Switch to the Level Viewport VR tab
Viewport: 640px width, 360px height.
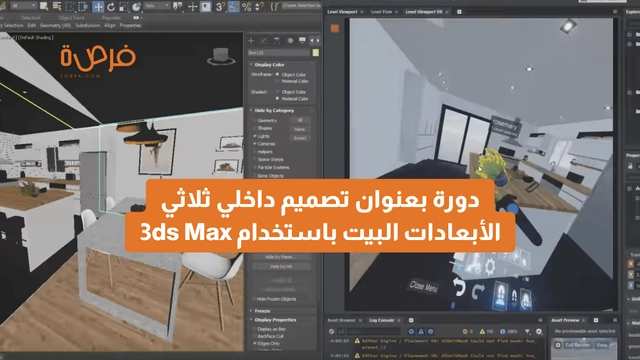point(424,12)
